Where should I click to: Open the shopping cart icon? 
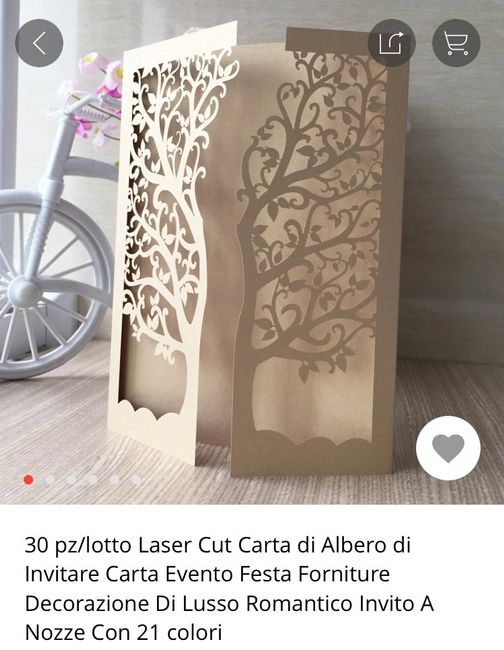click(x=456, y=43)
